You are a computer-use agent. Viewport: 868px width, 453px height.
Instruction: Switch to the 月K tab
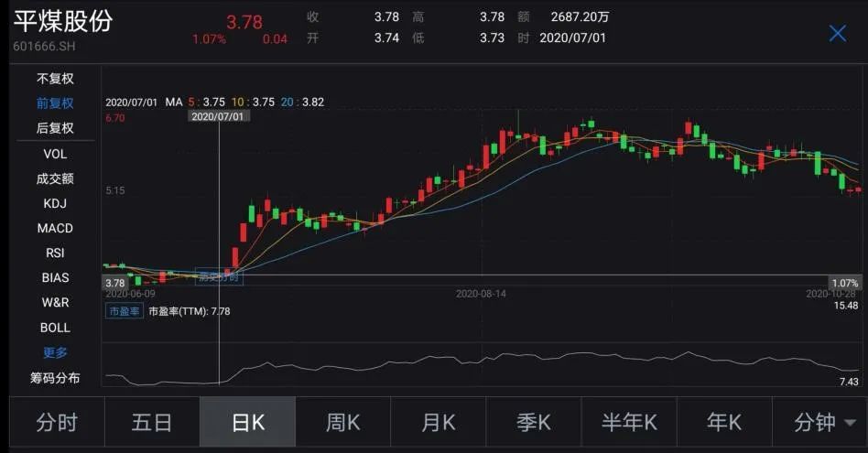[x=438, y=422]
